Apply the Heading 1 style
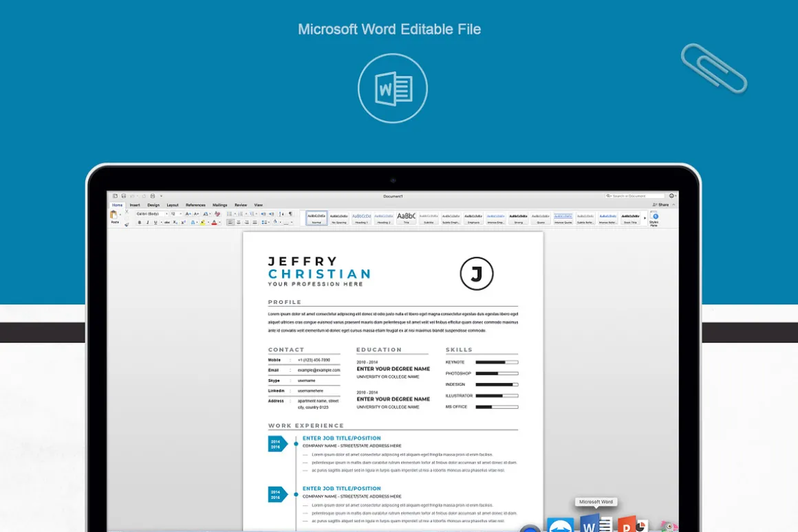The height and width of the screenshot is (532, 798). pyautogui.click(x=361, y=218)
